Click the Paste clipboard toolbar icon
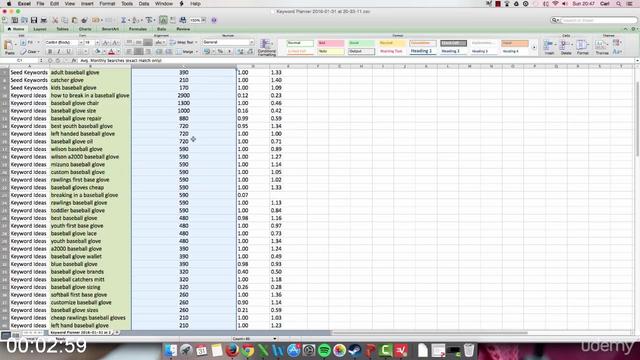This screenshot has height=360, width=640. pos(75,20)
